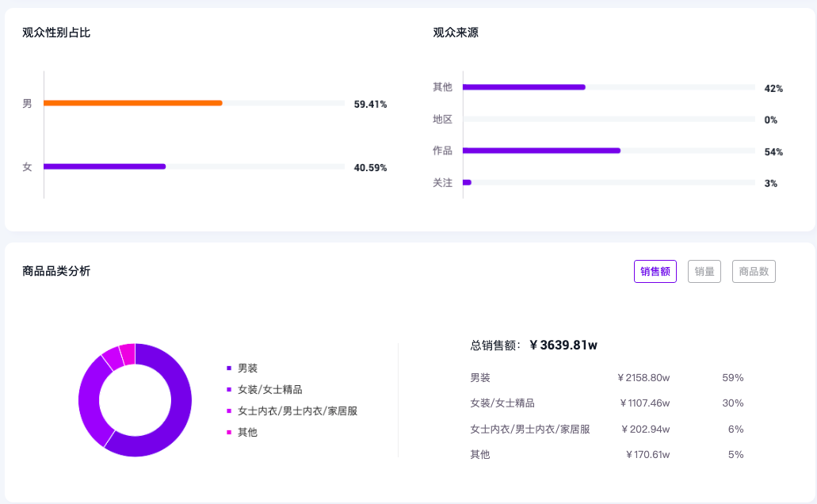Viewport: 817px width, 504px height.
Task: Click the orange 男 gender bar
Action: 133,103
